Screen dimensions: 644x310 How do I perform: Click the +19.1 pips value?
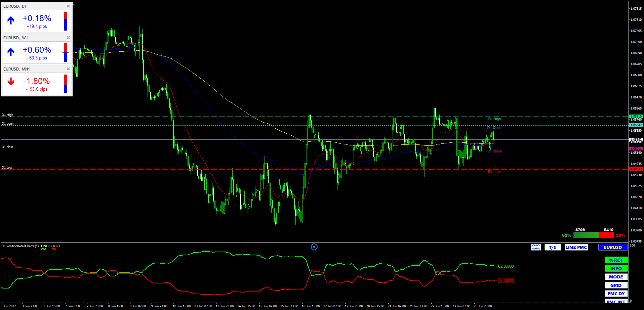(x=37, y=27)
